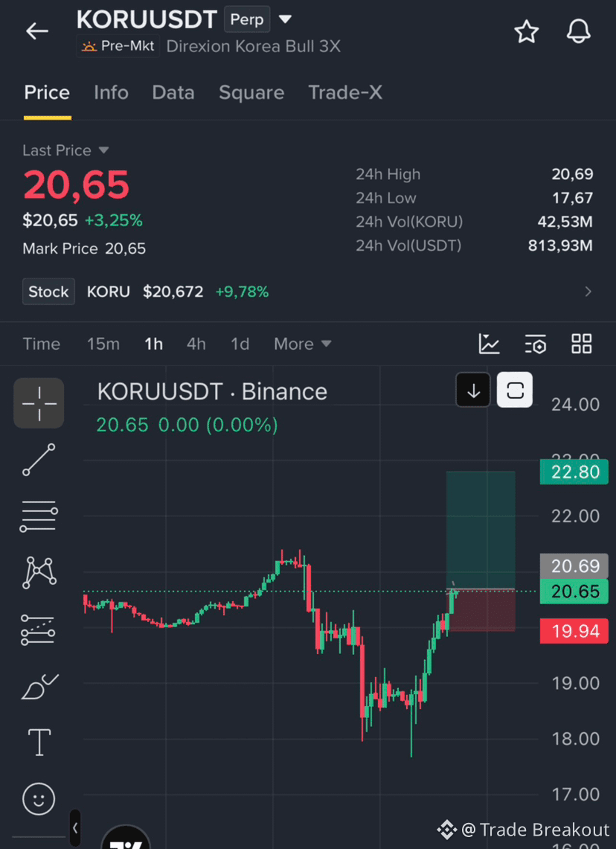The image size is (616, 849).
Task: Select the 15m timeframe
Action: tap(103, 344)
